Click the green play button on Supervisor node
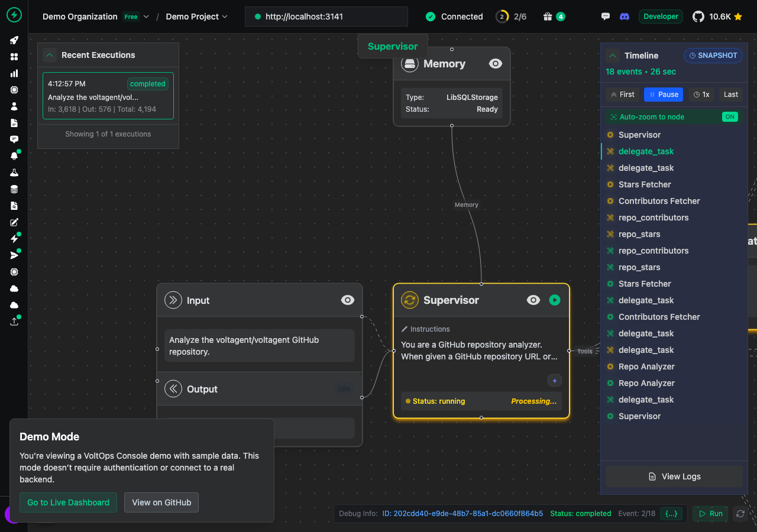The height and width of the screenshot is (532, 757). click(x=554, y=300)
